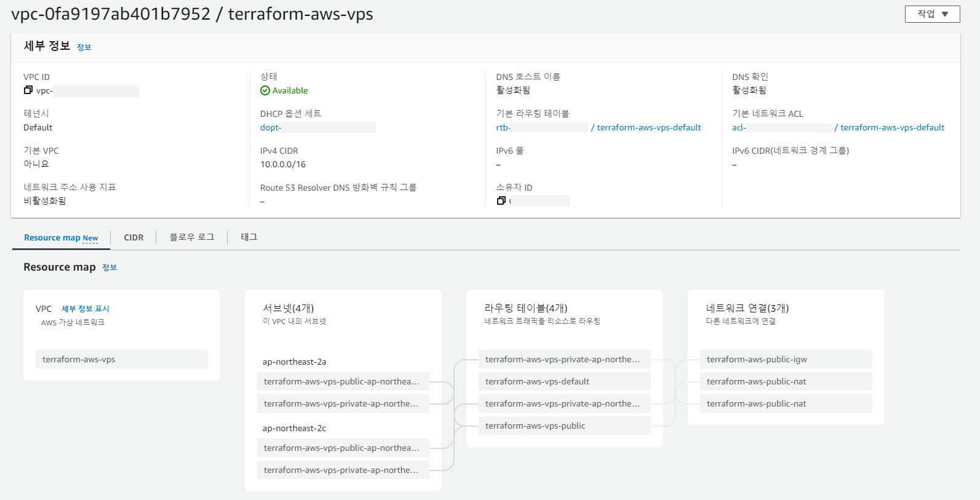Open the rtb- main route table link
980x500 pixels.
(503, 127)
